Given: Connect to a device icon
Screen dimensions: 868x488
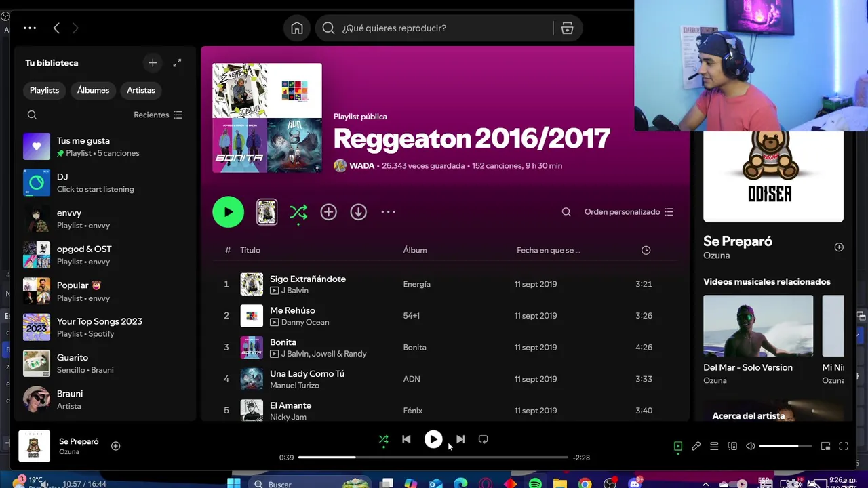Looking at the screenshot, I should pyautogui.click(x=732, y=446).
